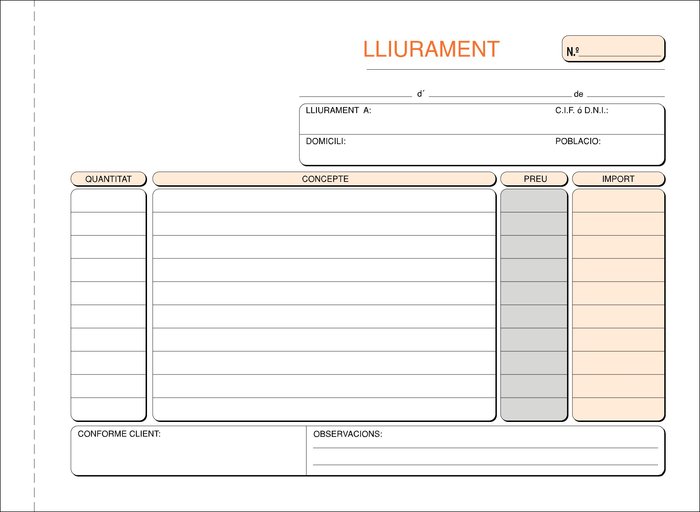Click the orange LLIURAMENT title

(431, 50)
